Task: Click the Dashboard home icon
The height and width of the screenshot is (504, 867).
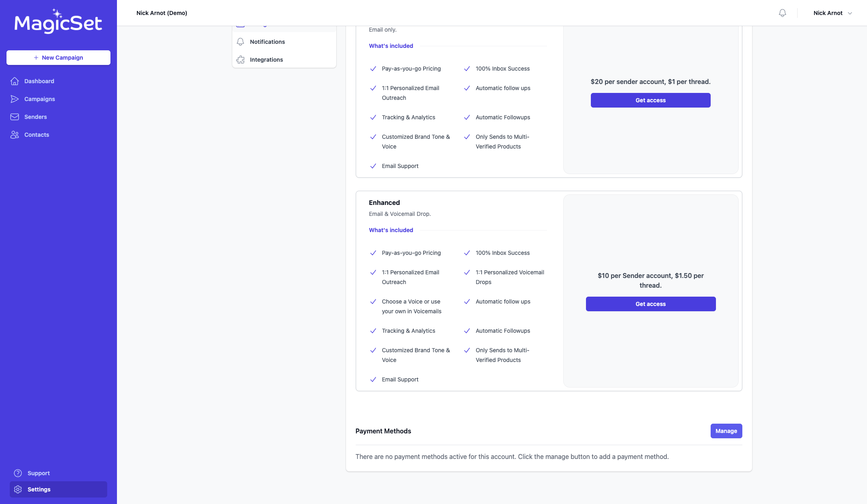Action: [x=15, y=81]
